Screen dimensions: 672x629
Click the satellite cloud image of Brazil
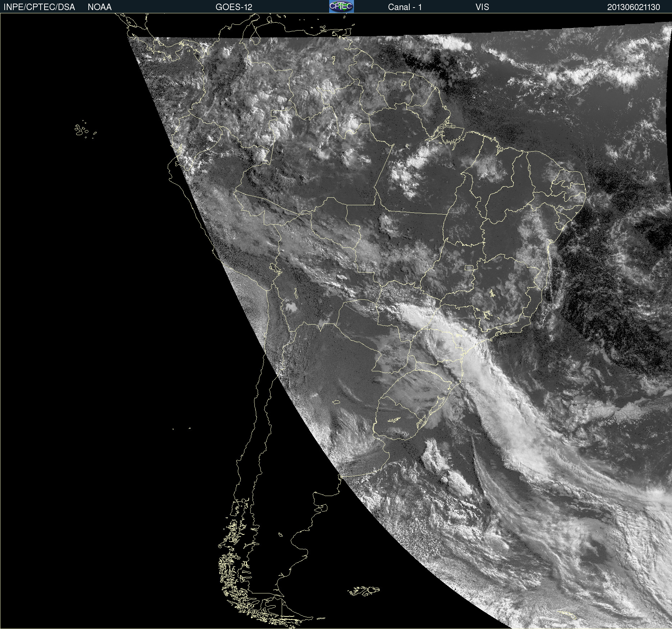pyautogui.click(x=336, y=321)
